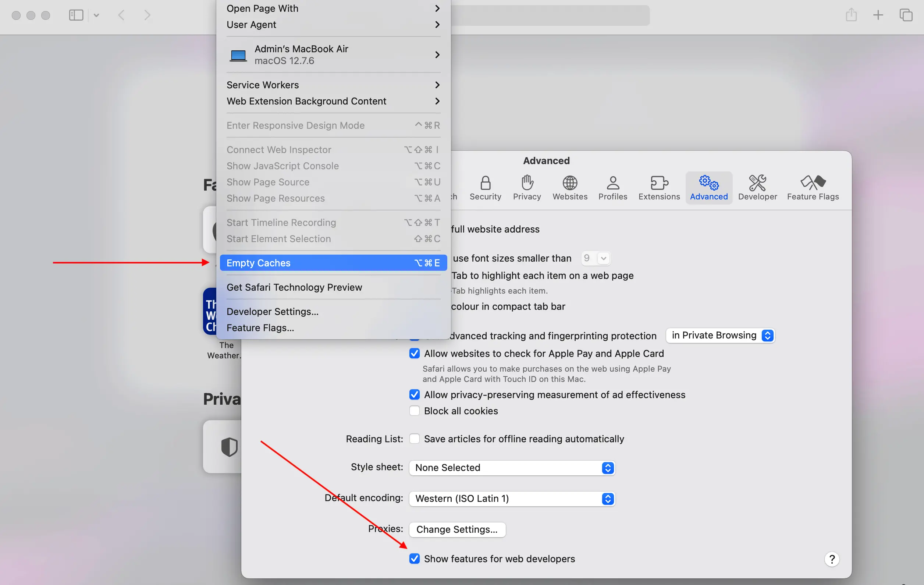Click Change Settings for Proxies
The height and width of the screenshot is (585, 924).
[x=456, y=529]
